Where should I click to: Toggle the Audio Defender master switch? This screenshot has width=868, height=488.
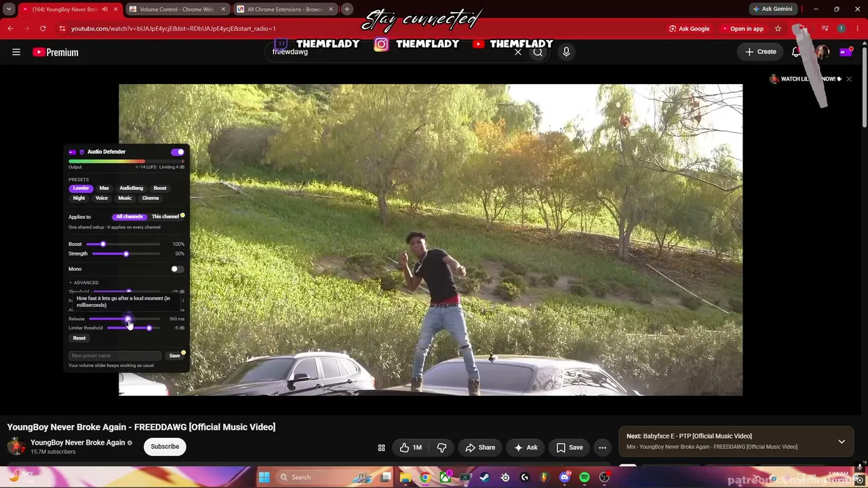(x=178, y=152)
